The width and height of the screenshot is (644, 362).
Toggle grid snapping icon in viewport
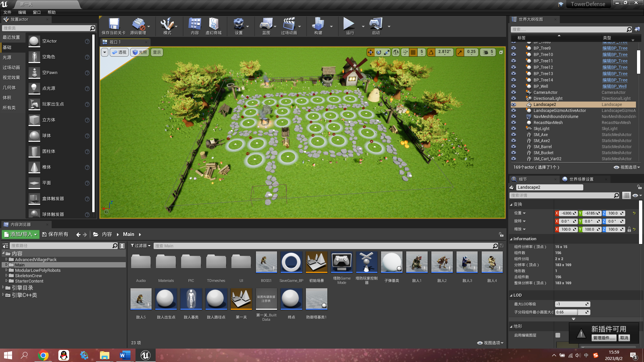413,52
